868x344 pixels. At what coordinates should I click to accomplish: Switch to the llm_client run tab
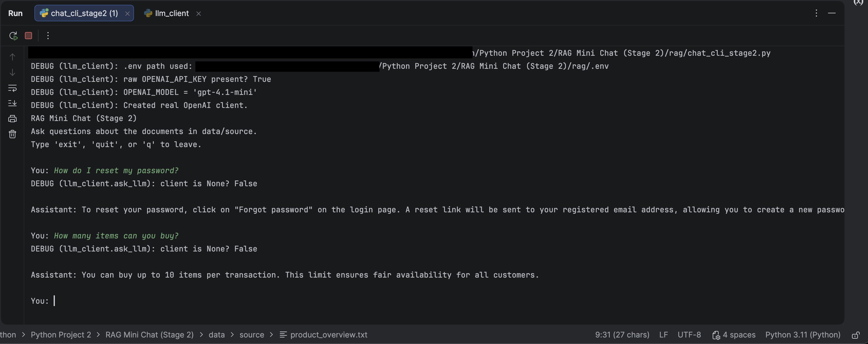(x=171, y=13)
